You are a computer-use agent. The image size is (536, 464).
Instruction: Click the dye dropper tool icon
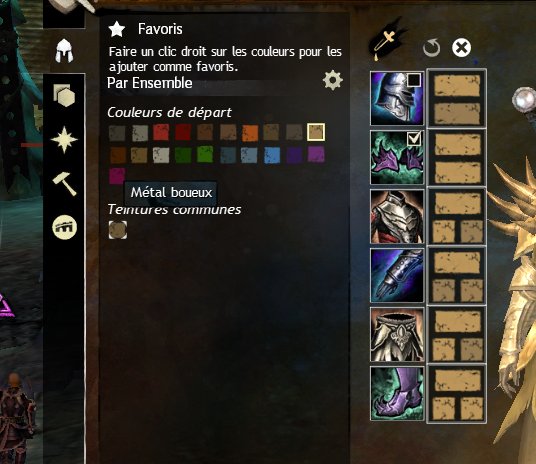pyautogui.click(x=387, y=41)
